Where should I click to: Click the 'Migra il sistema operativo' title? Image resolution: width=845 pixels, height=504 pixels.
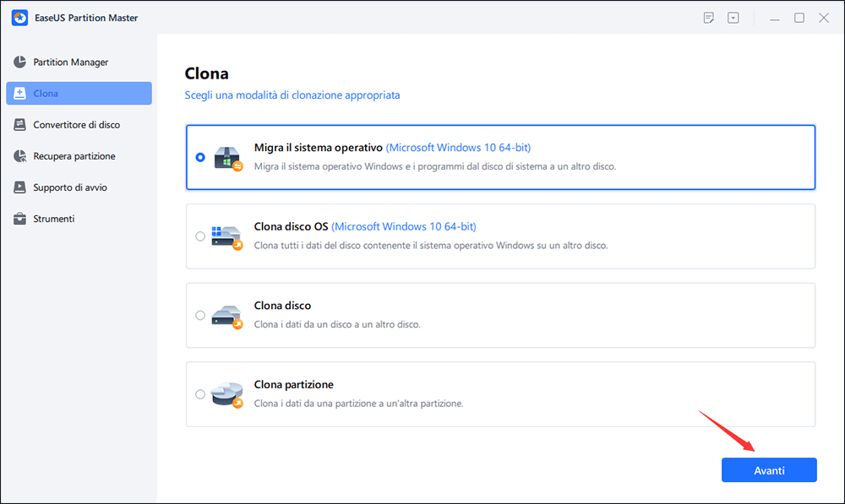click(319, 148)
